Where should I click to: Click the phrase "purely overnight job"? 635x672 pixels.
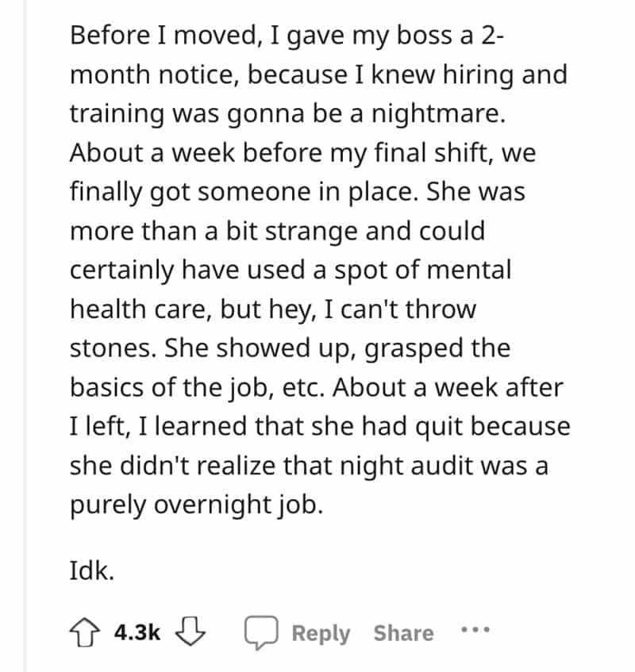(x=196, y=505)
